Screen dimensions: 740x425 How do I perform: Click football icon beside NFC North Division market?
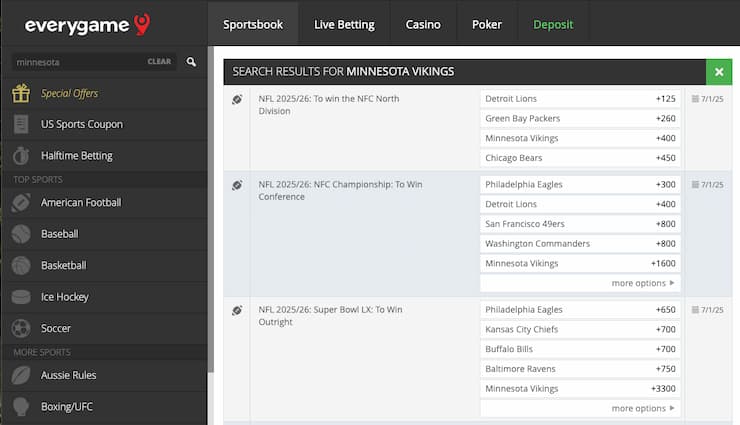click(237, 99)
